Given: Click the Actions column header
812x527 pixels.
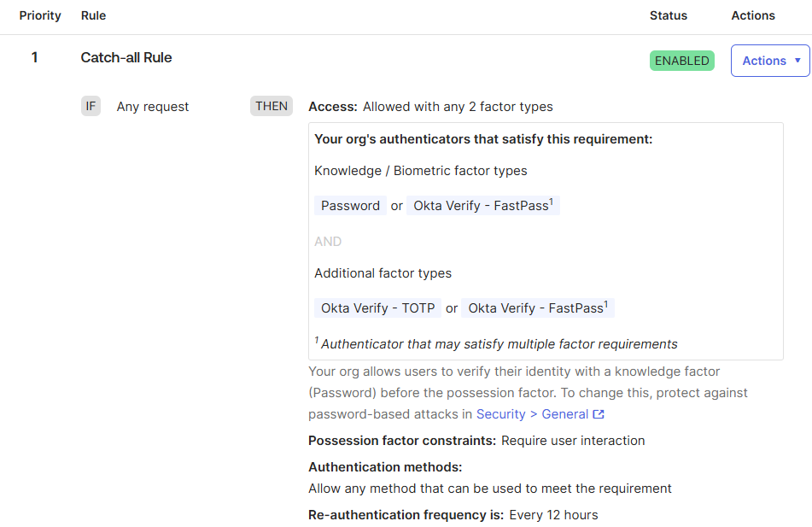Looking at the screenshot, I should (753, 15).
